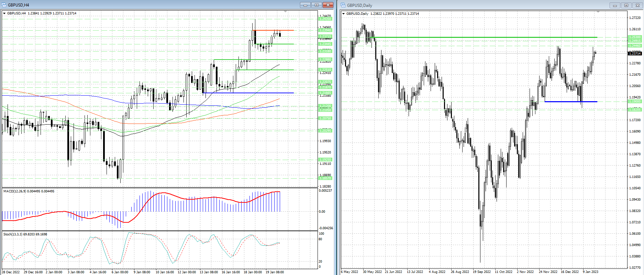Minimize the GBPUSD,H4 chart window
The height and width of the screenshot is (275, 644).
click(305, 5)
